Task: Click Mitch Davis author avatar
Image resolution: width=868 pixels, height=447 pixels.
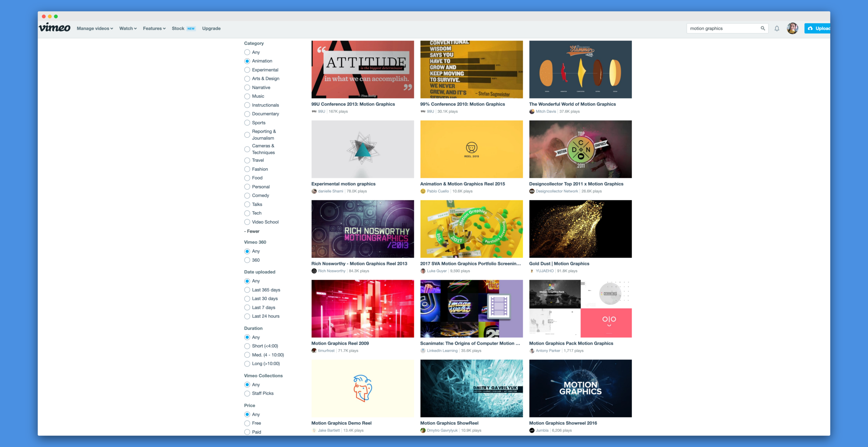Action: point(532,111)
